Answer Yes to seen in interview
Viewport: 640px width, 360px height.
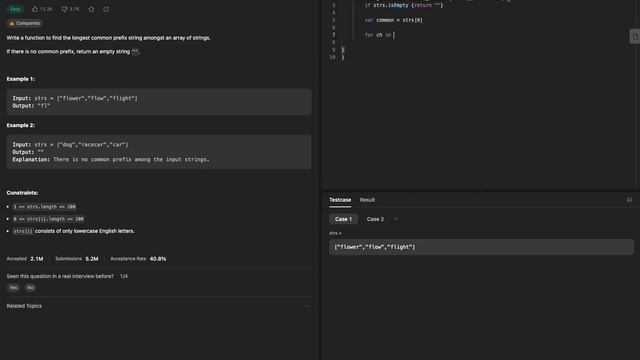(13, 288)
